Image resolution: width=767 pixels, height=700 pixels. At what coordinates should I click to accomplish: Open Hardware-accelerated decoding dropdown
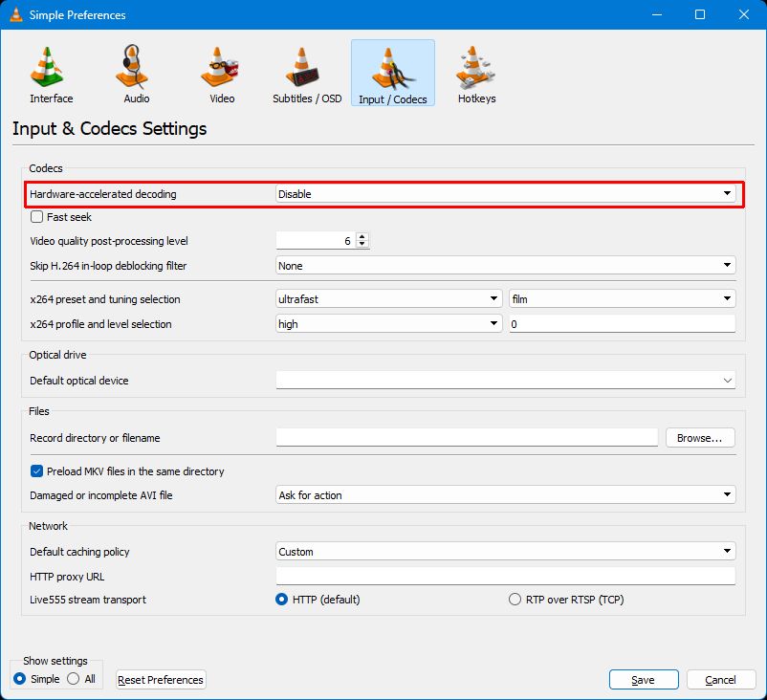point(505,194)
